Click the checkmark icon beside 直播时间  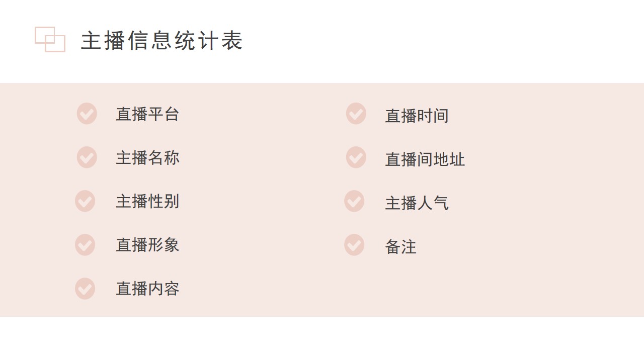pos(356,114)
